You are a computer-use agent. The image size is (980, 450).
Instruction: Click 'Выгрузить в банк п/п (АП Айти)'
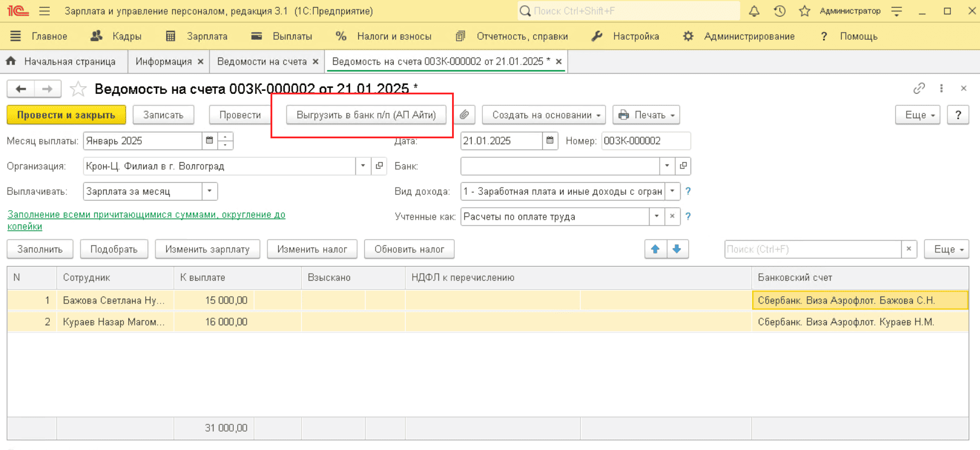[x=366, y=115]
